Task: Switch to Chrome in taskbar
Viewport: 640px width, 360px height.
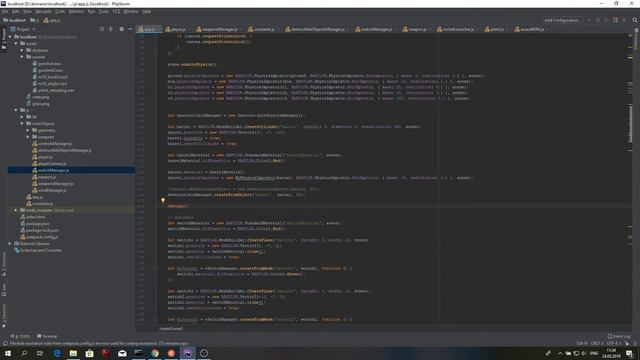Action: [x=155, y=353]
